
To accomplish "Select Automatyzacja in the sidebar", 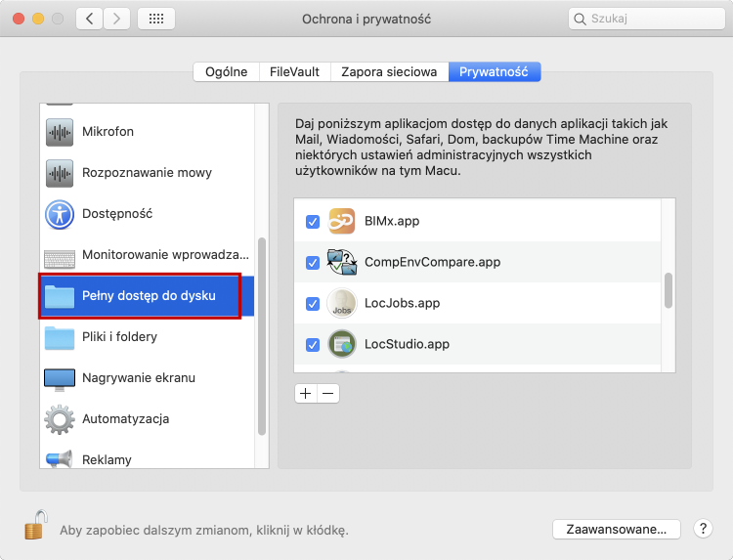I will click(x=148, y=419).
